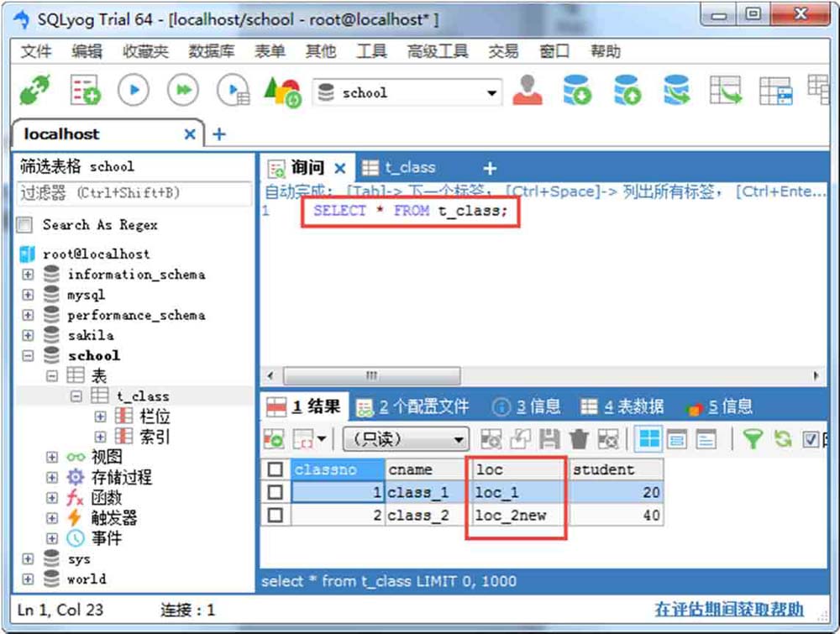Click the Execute query play icon
The width and height of the screenshot is (840, 634).
pyautogui.click(x=134, y=90)
